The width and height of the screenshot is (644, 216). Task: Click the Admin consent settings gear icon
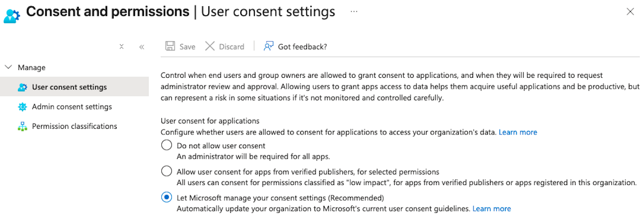coord(22,107)
